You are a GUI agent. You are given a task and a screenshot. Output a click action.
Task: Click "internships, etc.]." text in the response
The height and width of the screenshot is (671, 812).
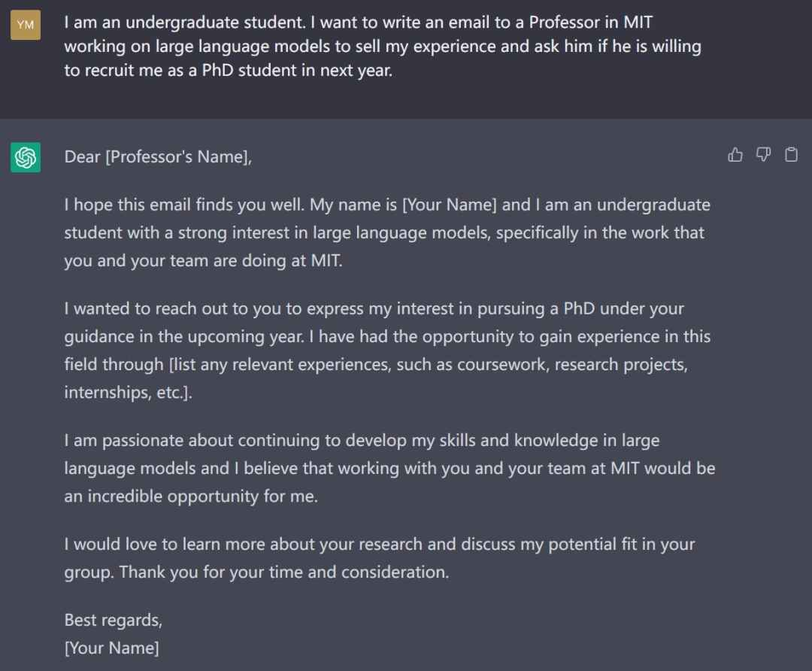pos(128,393)
